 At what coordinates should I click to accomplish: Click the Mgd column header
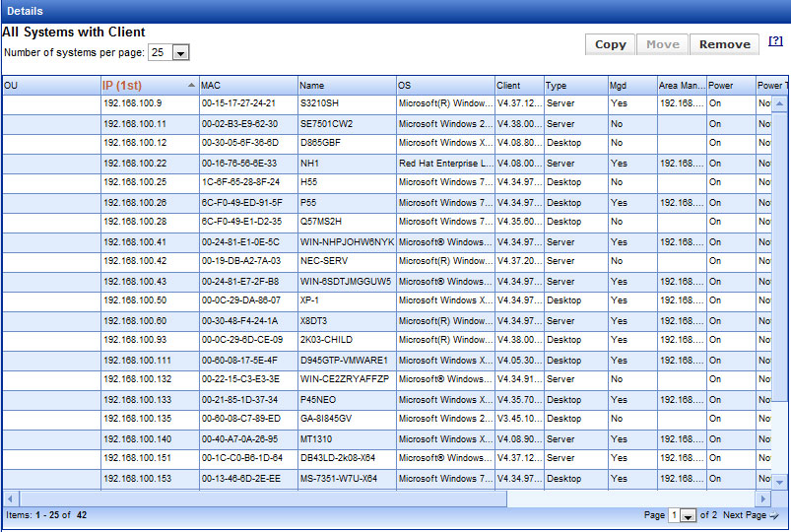tap(630, 86)
